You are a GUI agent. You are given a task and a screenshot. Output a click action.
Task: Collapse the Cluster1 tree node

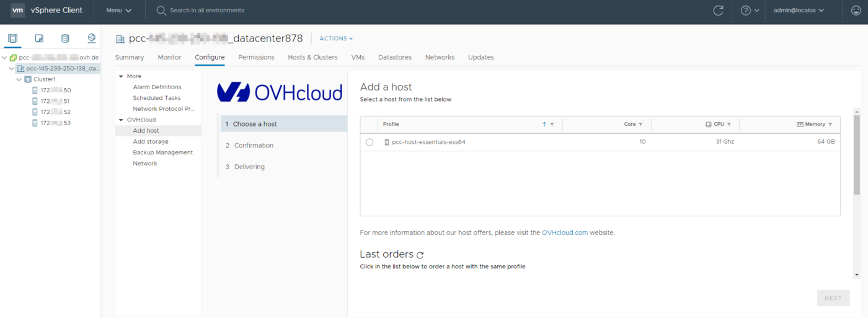[x=19, y=79]
